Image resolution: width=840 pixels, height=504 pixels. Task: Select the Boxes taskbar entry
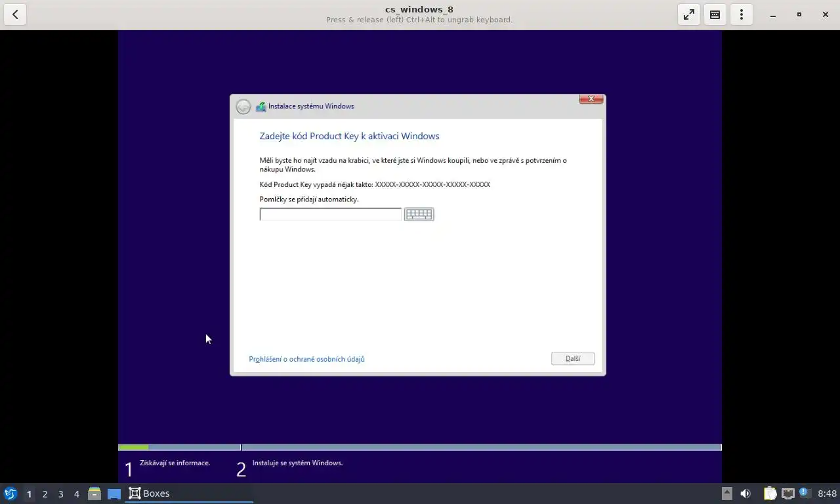[189, 493]
